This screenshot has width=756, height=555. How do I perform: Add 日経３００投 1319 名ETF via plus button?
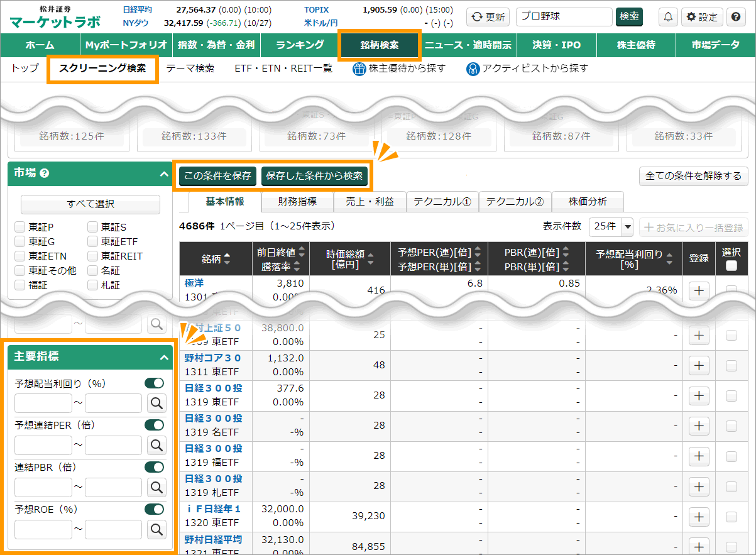[699, 426]
